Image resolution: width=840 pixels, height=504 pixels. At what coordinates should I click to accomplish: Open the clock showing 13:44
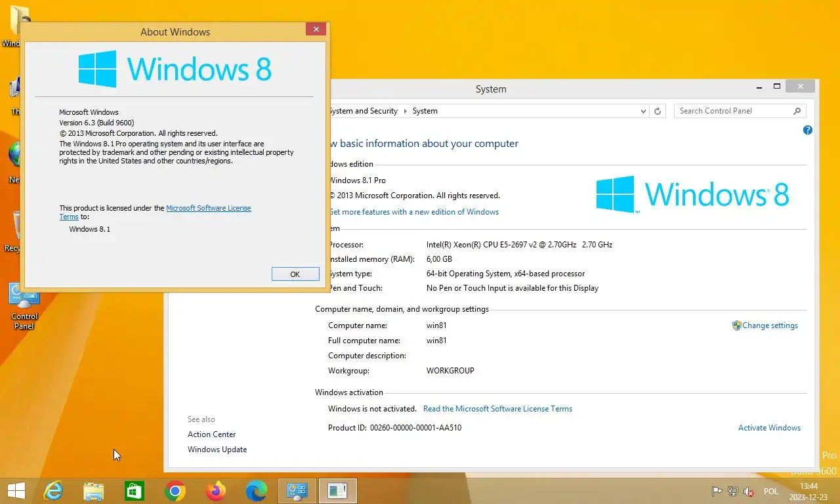808,492
